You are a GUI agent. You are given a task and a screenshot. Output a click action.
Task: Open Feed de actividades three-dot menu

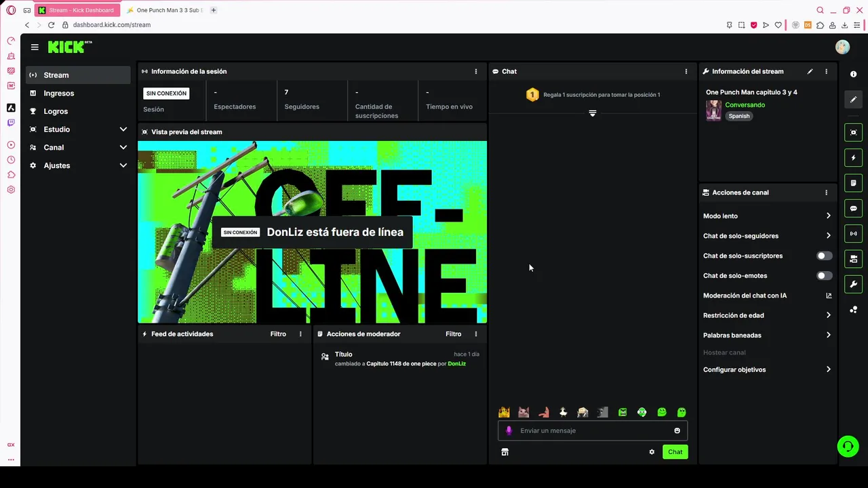point(300,334)
